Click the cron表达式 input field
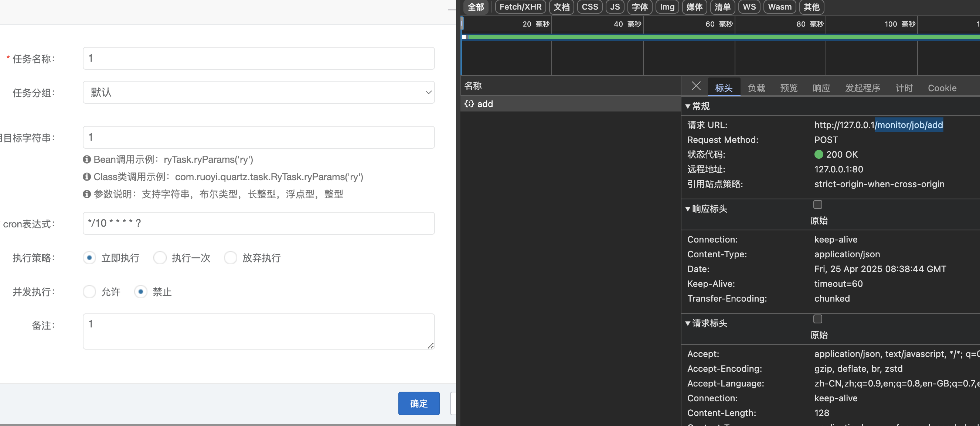This screenshot has height=426, width=980. (259, 223)
